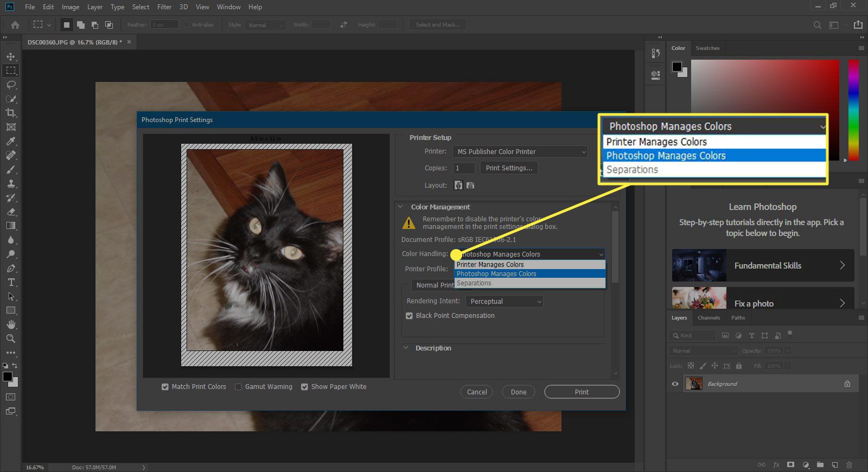The height and width of the screenshot is (472, 868).
Task: Select the Path Selection tool
Action: [11, 296]
